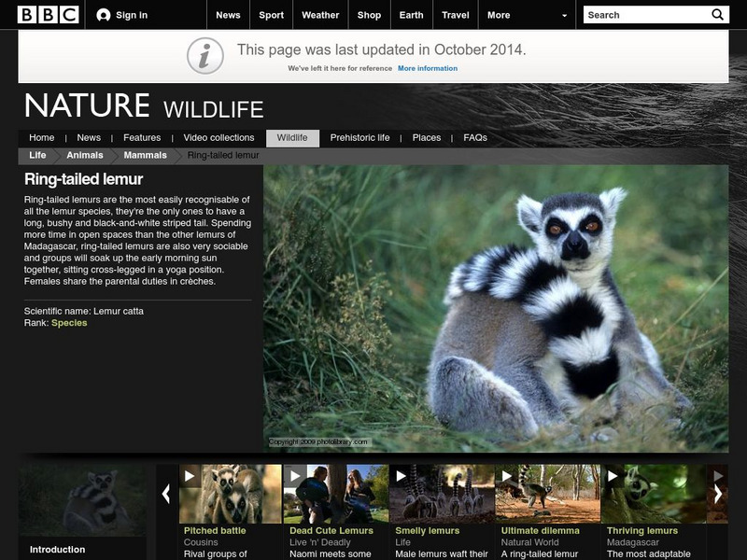The height and width of the screenshot is (560, 747).
Task: Click the search magnifier icon
Action: (x=717, y=15)
